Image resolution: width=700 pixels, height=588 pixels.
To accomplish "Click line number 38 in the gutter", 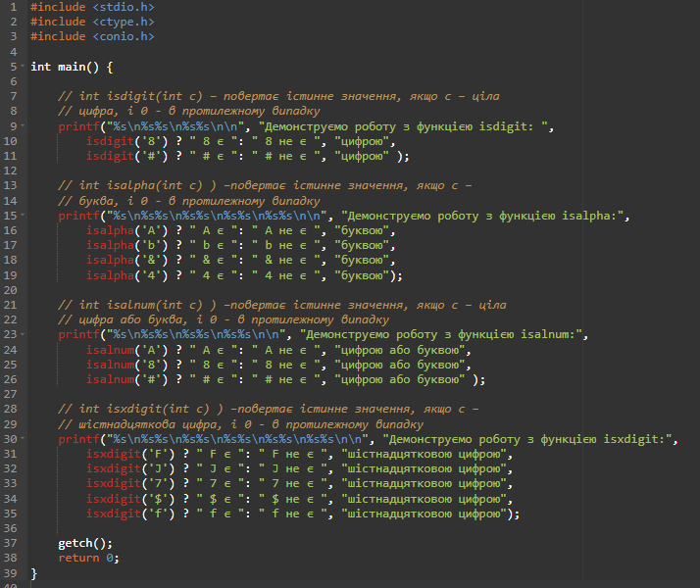I will pyautogui.click(x=10, y=559).
